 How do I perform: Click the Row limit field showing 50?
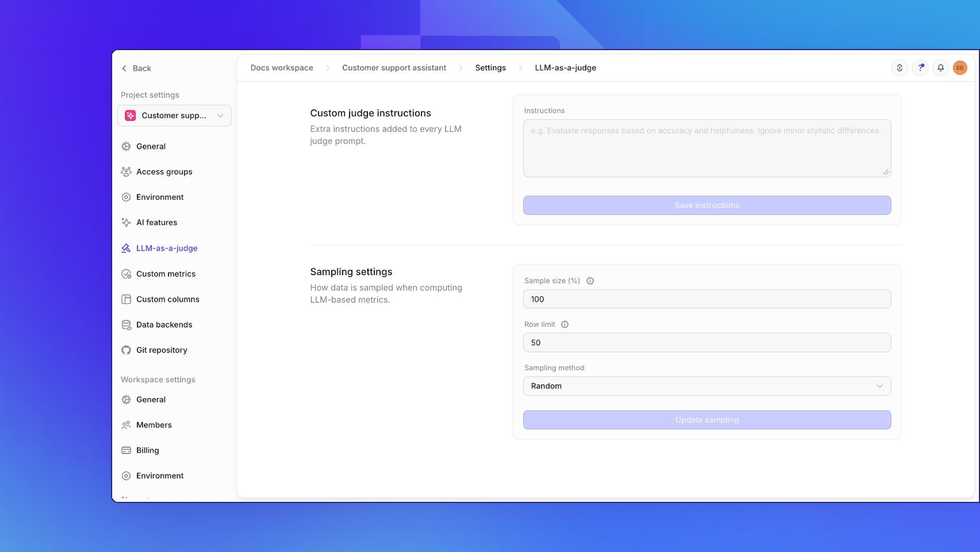coord(707,343)
